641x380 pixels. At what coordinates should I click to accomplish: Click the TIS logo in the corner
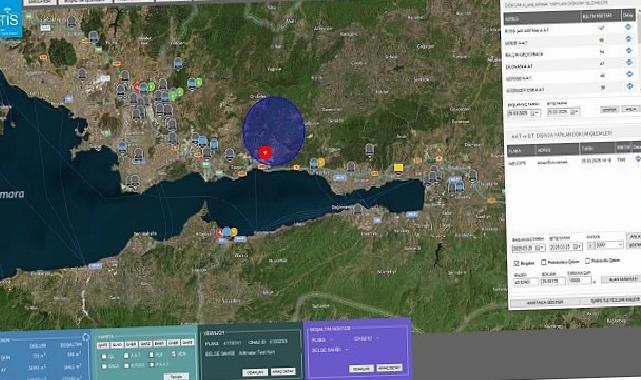pyautogui.click(x=11, y=19)
